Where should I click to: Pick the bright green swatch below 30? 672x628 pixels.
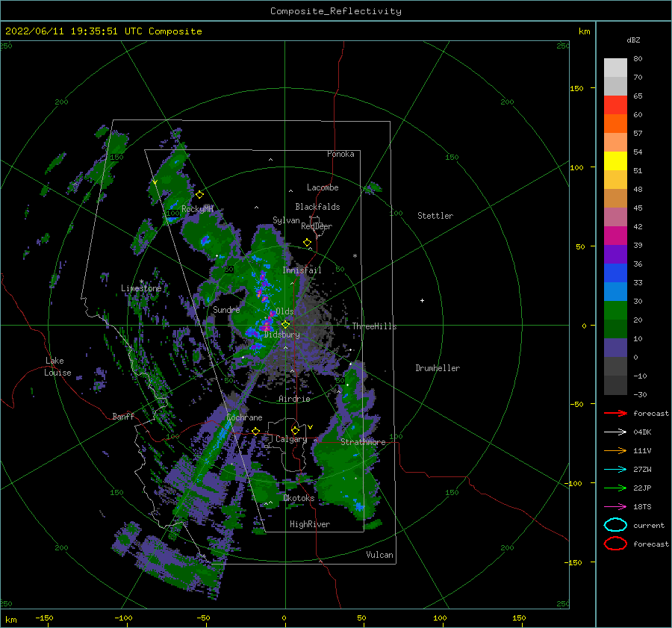(615, 310)
